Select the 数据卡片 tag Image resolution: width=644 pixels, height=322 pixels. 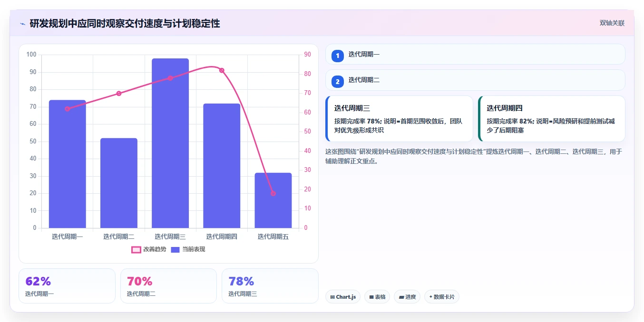(x=442, y=297)
